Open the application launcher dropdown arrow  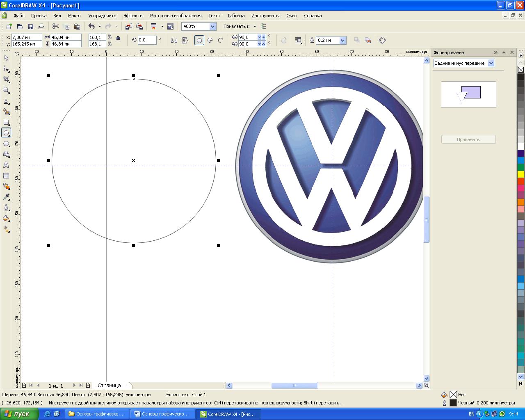162,26
